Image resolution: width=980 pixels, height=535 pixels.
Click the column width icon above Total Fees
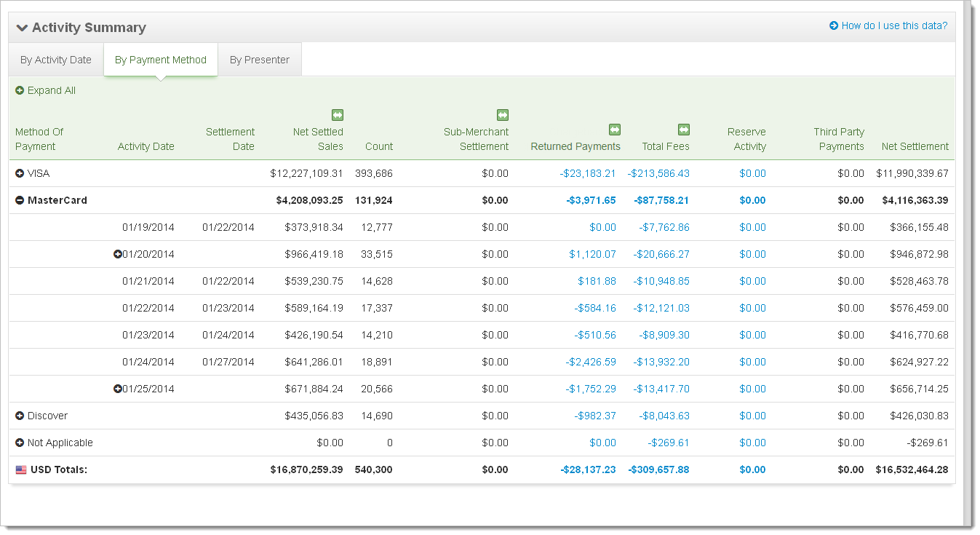click(684, 130)
